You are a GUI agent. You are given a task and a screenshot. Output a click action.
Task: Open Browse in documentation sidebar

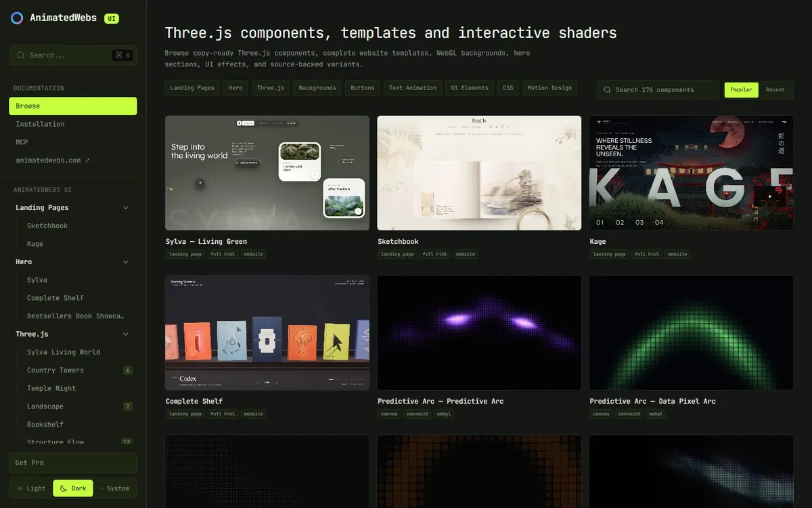(73, 106)
